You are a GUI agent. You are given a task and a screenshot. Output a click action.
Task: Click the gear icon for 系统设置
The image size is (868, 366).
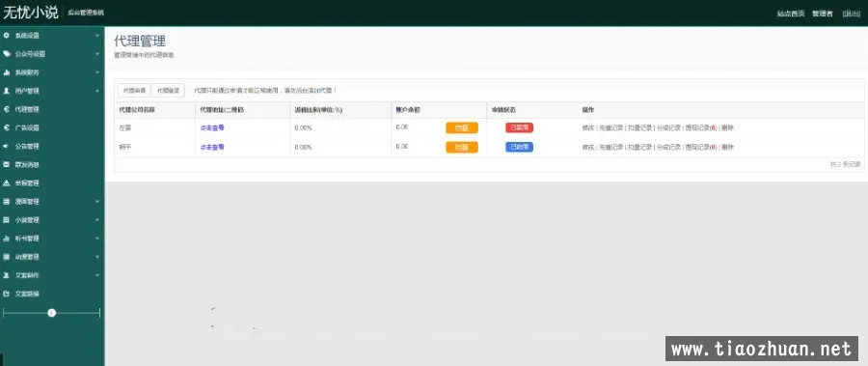(x=7, y=36)
